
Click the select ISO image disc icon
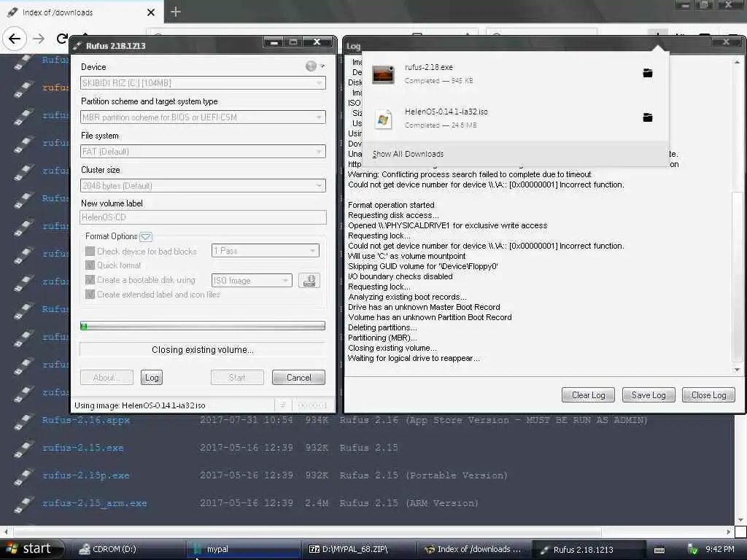309,281
